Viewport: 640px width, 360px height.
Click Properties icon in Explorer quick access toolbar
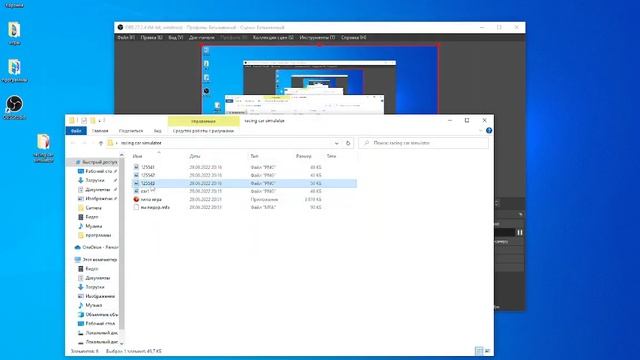84,120
